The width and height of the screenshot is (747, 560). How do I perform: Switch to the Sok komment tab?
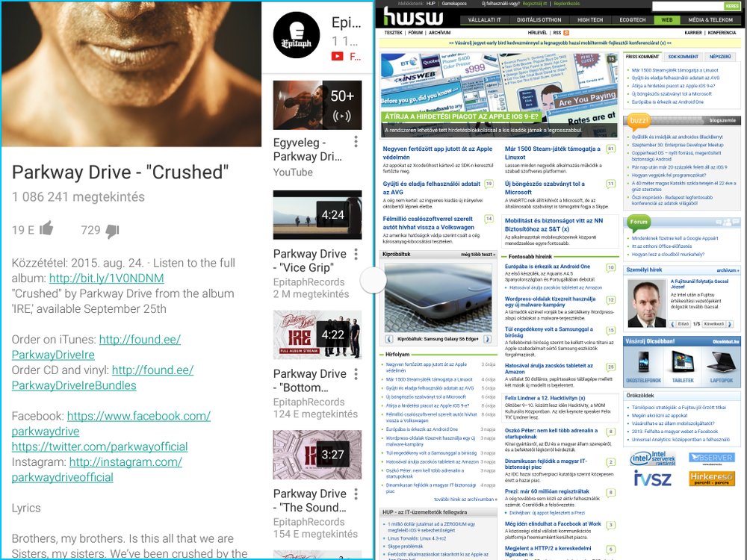683,57
